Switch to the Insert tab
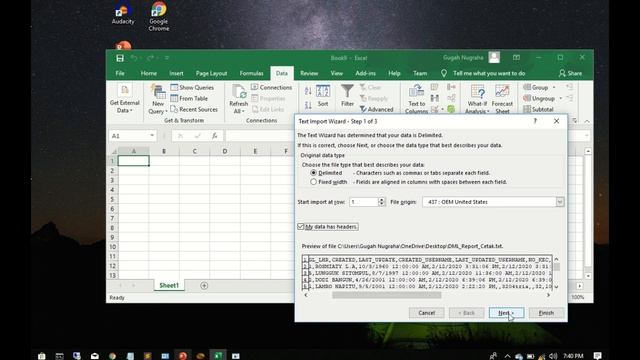Image resolution: width=640 pixels, height=360 pixels. click(176, 73)
